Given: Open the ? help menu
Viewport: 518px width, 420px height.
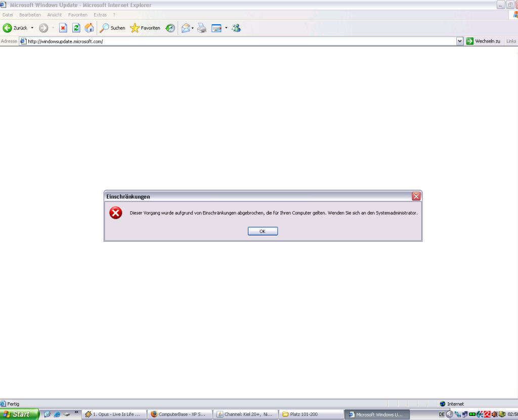Looking at the screenshot, I should (x=114, y=15).
